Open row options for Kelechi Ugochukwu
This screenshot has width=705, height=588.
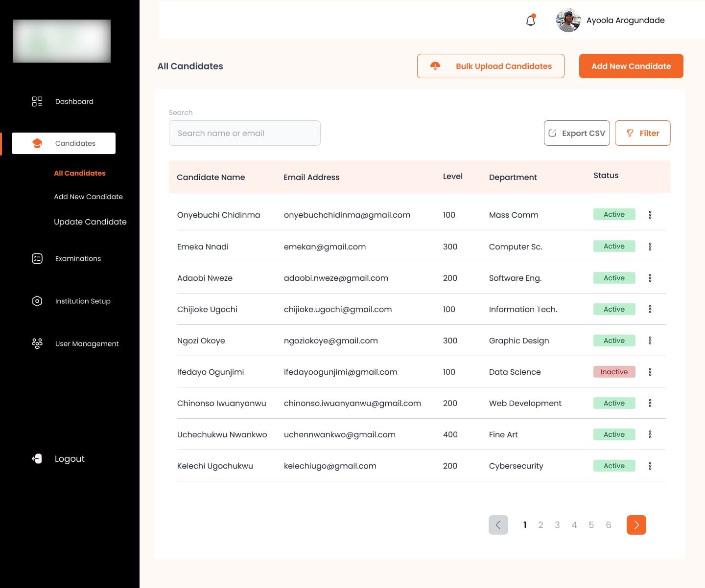[650, 466]
